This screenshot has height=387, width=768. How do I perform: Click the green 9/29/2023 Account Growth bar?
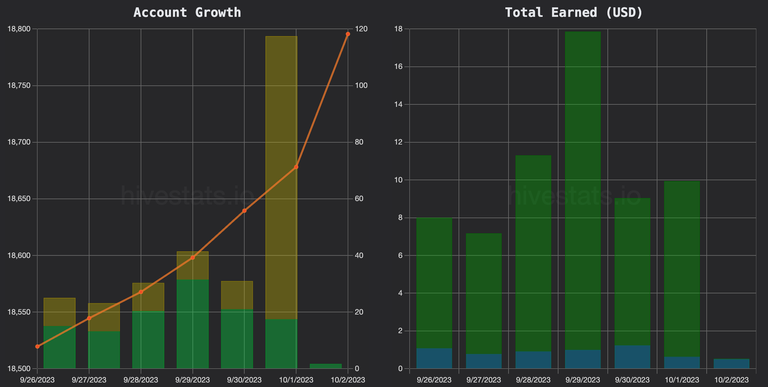click(x=192, y=324)
